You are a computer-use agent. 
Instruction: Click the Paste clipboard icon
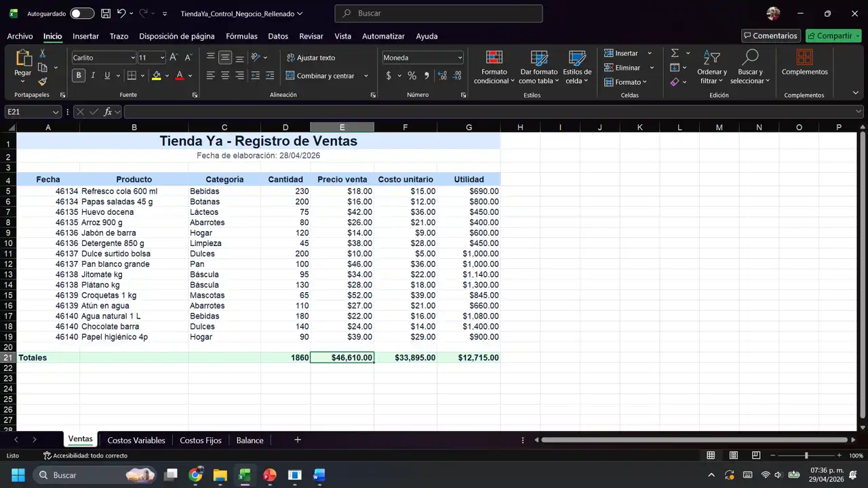point(23,58)
